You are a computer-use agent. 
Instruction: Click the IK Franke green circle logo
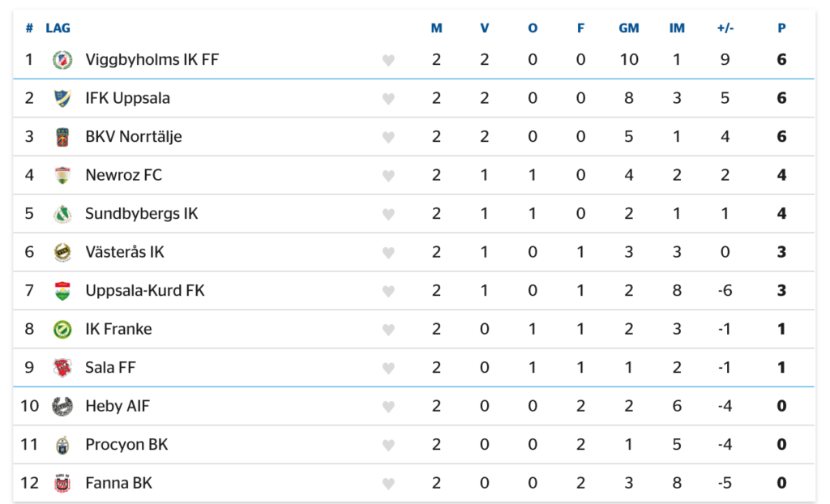62,329
